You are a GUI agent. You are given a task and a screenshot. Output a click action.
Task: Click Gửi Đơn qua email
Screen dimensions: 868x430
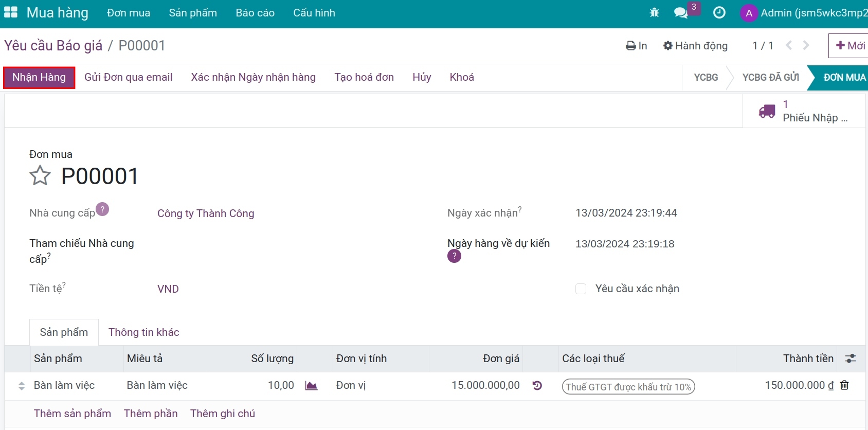[x=129, y=77]
